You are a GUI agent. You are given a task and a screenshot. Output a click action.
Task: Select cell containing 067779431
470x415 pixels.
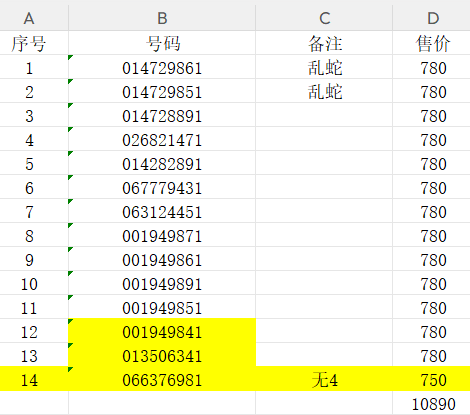[162, 187]
